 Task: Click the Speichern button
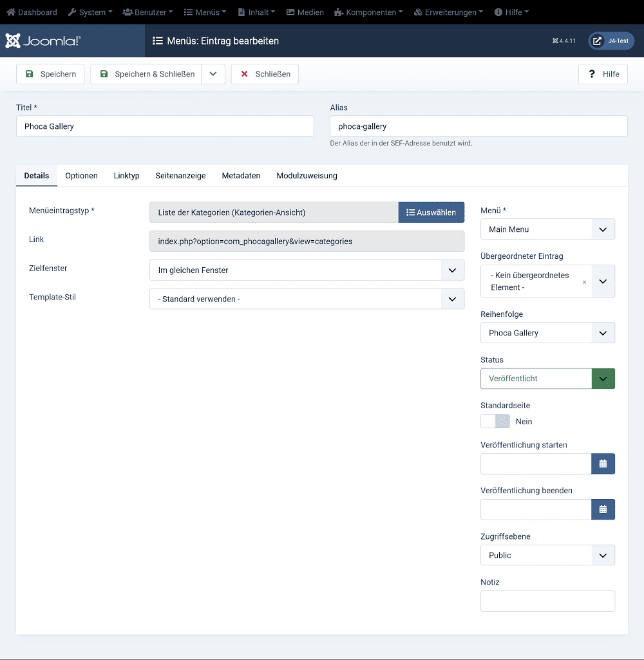(x=50, y=74)
